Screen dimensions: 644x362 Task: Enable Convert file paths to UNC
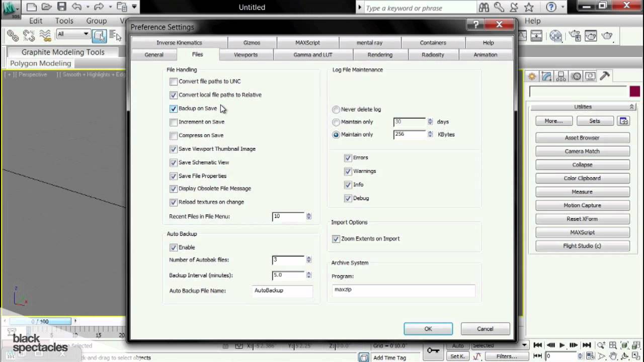tap(174, 81)
